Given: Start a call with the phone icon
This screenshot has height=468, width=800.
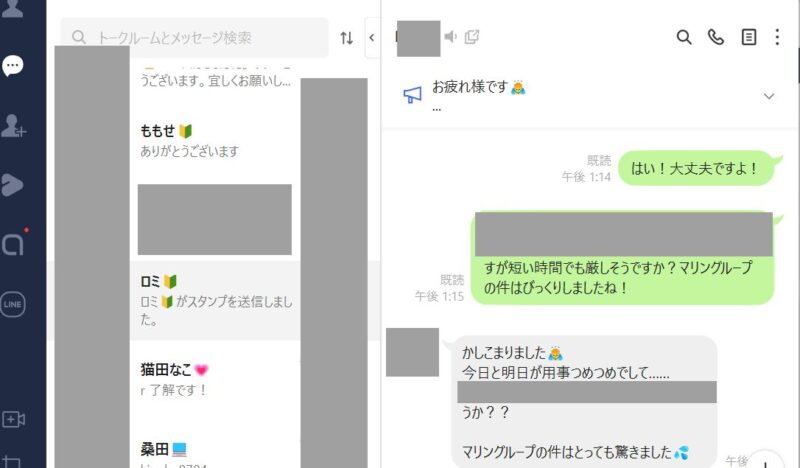Looking at the screenshot, I should pyautogui.click(x=716, y=37).
